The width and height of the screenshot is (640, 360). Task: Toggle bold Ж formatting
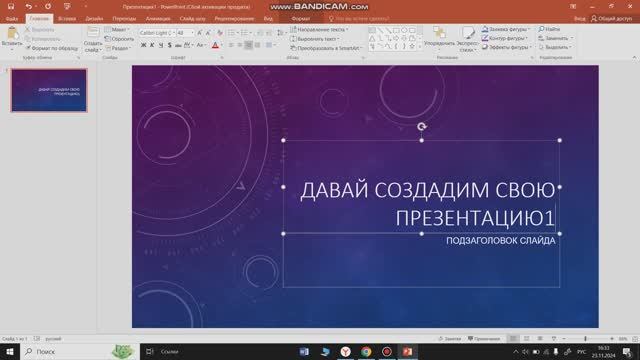tap(143, 45)
